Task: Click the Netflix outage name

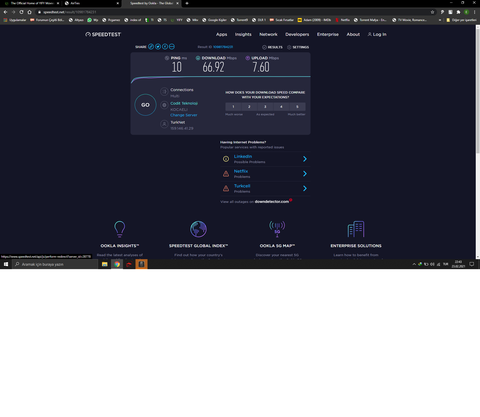Action: coord(241,171)
